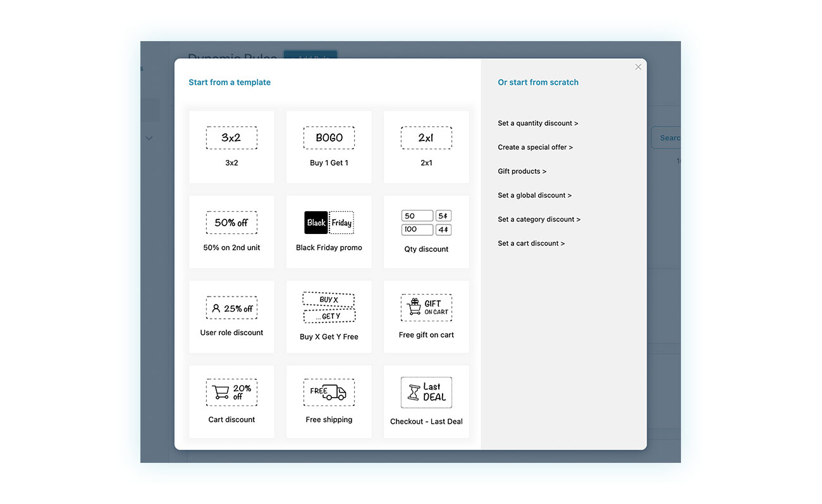Pick the Buy X Get Y ticket icon
Screen dimensions: 822x504
[x=329, y=308]
